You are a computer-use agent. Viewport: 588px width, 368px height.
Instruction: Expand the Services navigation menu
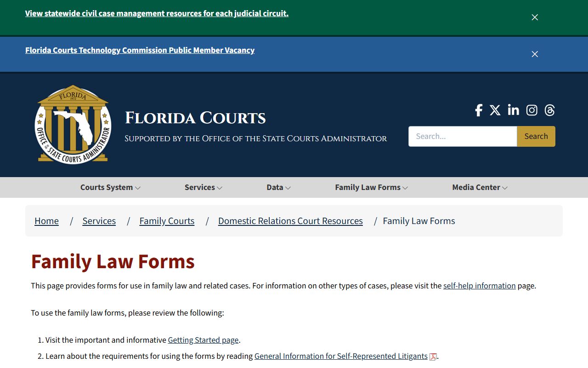click(204, 187)
